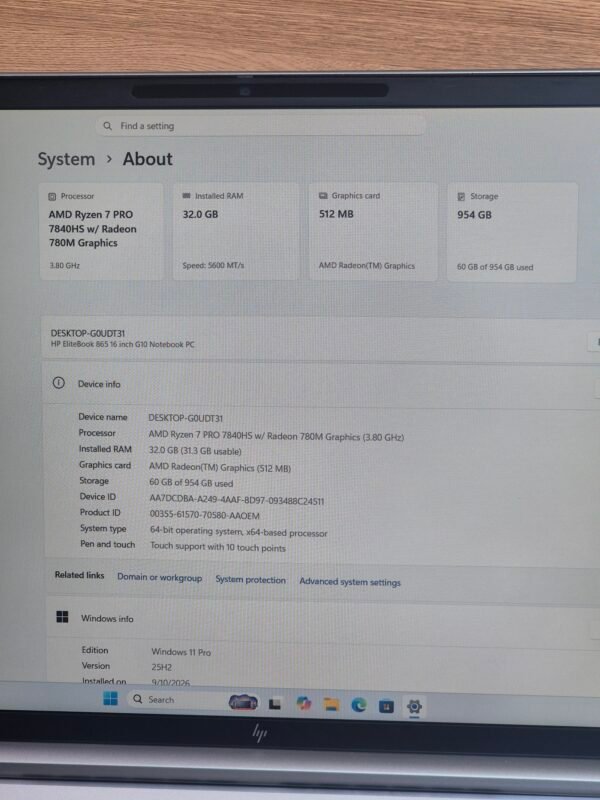Image resolution: width=600 pixels, height=800 pixels.
Task: Click 3.80 GHz in Processor card
Action: click(64, 265)
